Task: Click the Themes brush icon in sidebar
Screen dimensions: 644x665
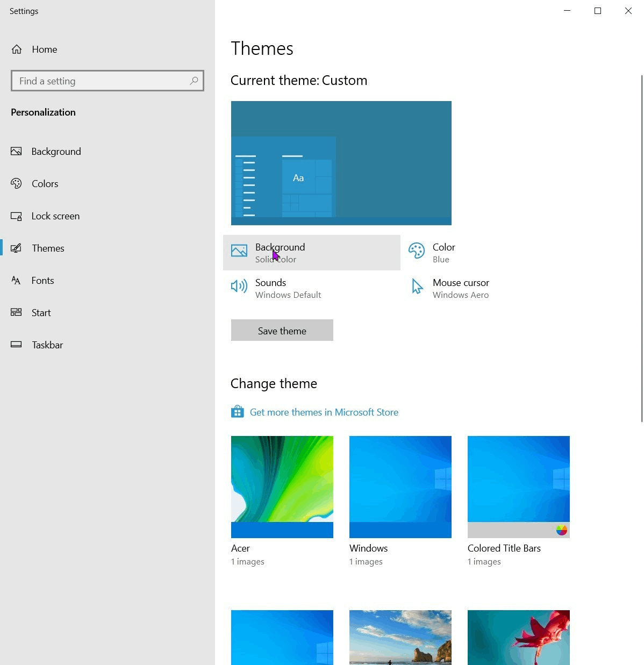Action: point(16,248)
